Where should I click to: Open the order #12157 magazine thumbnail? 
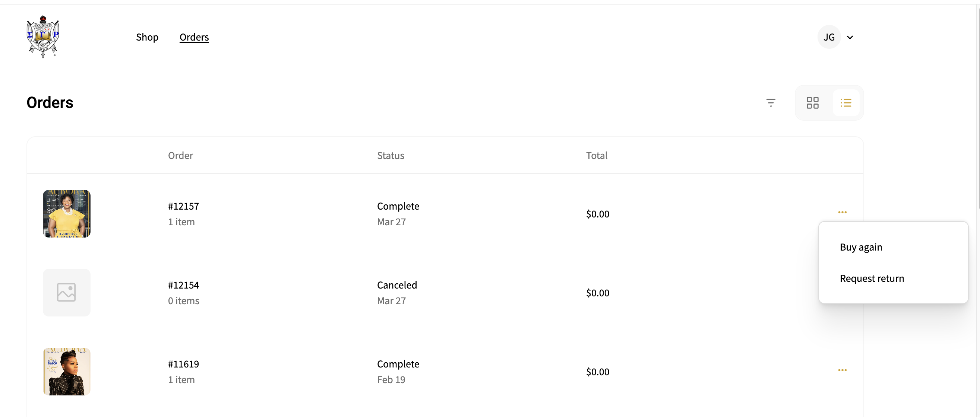point(67,214)
